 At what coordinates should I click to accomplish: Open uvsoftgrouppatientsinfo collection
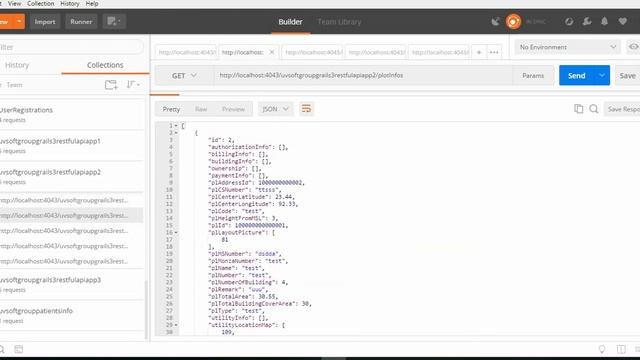pyautogui.click(x=71, y=315)
